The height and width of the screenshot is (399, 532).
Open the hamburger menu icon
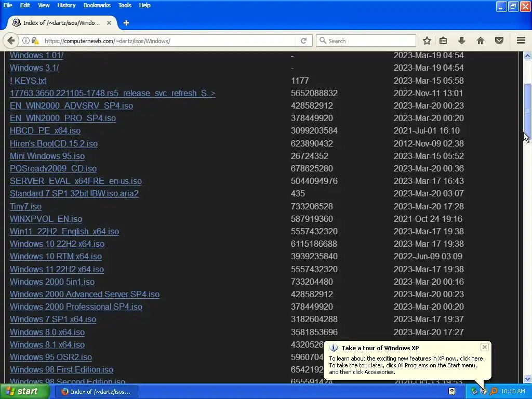521,41
